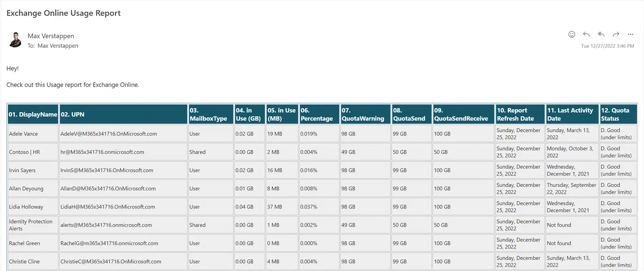Open the emoji reaction icon

point(572,34)
